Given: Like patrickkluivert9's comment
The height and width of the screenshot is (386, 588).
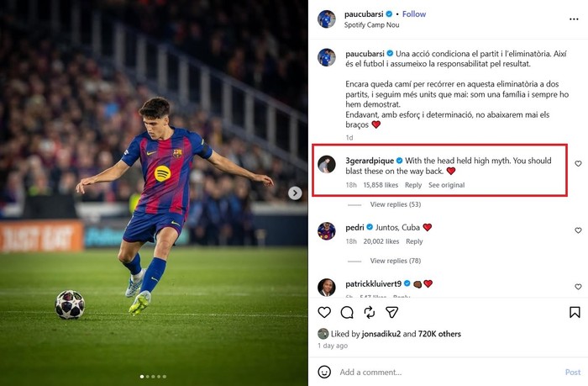Looking at the screenshot, I should 578,287.
